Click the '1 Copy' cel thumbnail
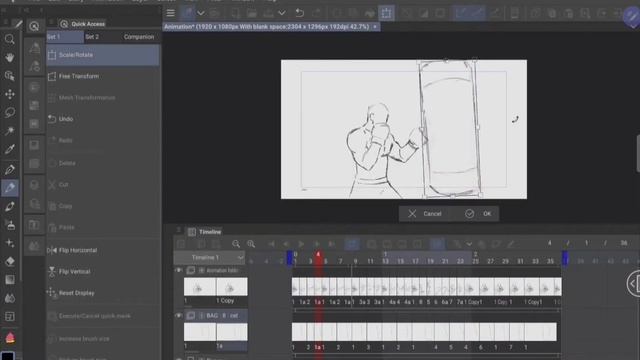Viewport: 640px width, 360px height. [232, 287]
